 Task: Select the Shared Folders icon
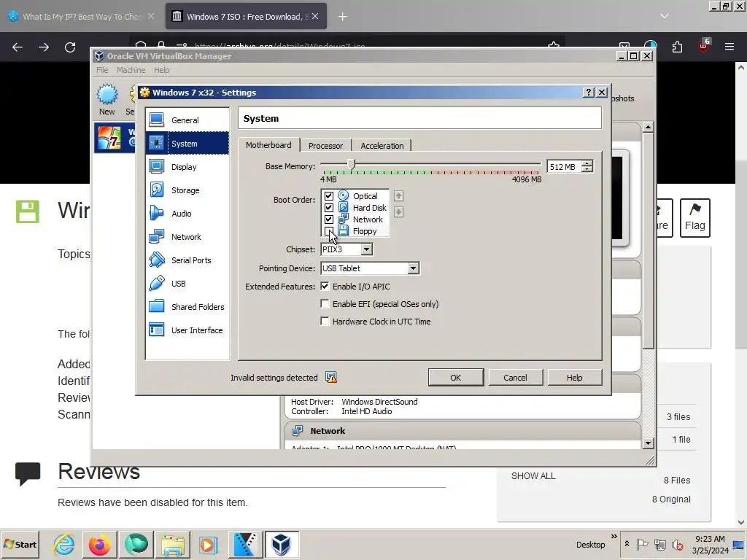pos(156,307)
